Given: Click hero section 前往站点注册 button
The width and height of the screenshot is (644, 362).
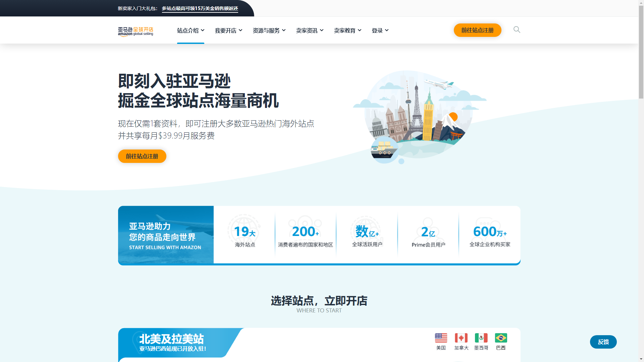Looking at the screenshot, I should pyautogui.click(x=142, y=156).
